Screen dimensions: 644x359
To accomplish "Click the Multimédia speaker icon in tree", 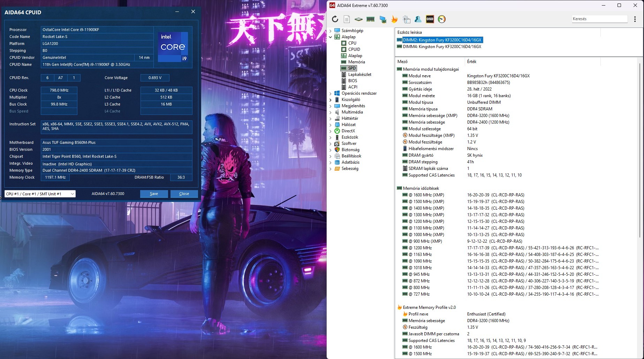I will click(x=337, y=112).
